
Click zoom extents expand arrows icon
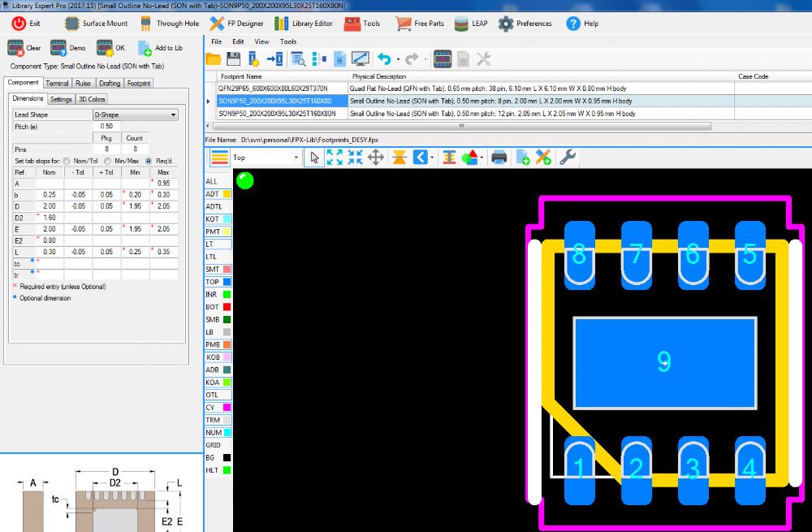coord(335,158)
